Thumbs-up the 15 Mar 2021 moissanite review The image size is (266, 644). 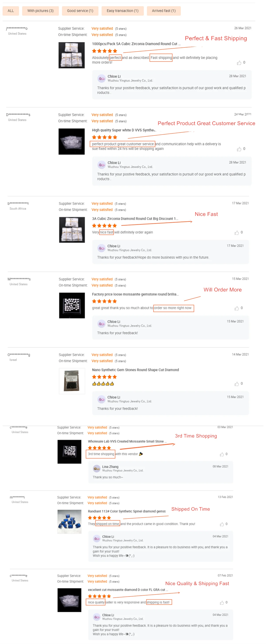(x=236, y=308)
